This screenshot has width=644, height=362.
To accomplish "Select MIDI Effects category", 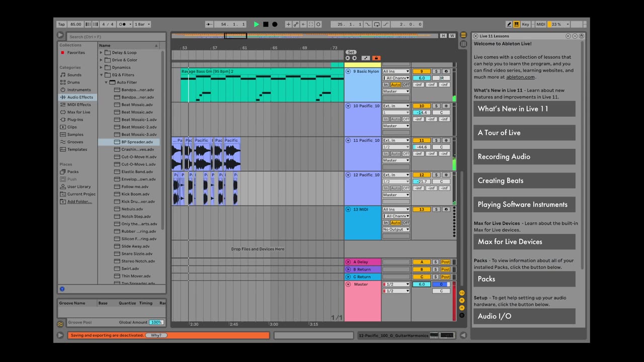I will (x=79, y=105).
